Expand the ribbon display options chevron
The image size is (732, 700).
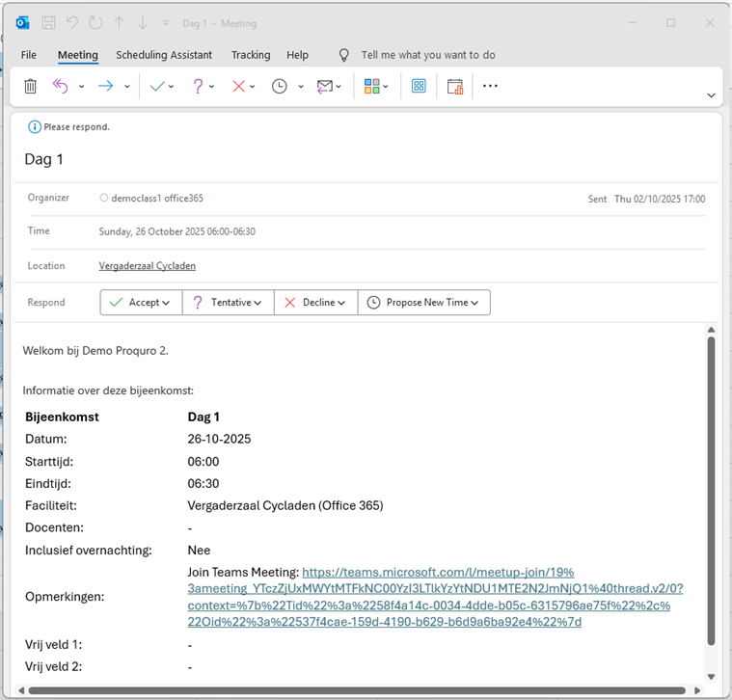pos(711,94)
